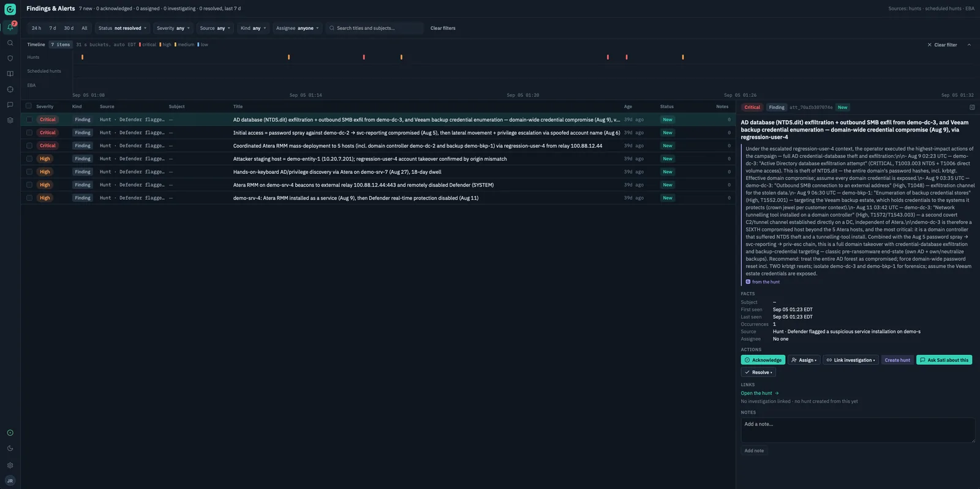Check the demo-srv-4 Atera RMM installed row
The height and width of the screenshot is (489, 980).
point(29,198)
